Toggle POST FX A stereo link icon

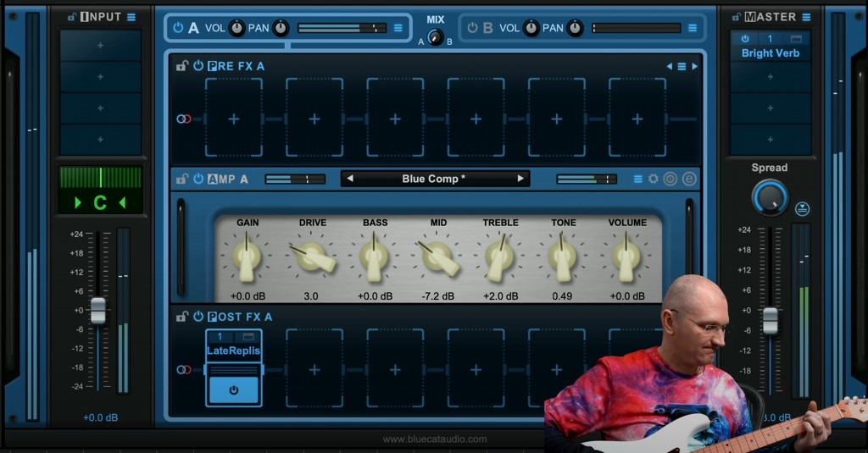184,369
